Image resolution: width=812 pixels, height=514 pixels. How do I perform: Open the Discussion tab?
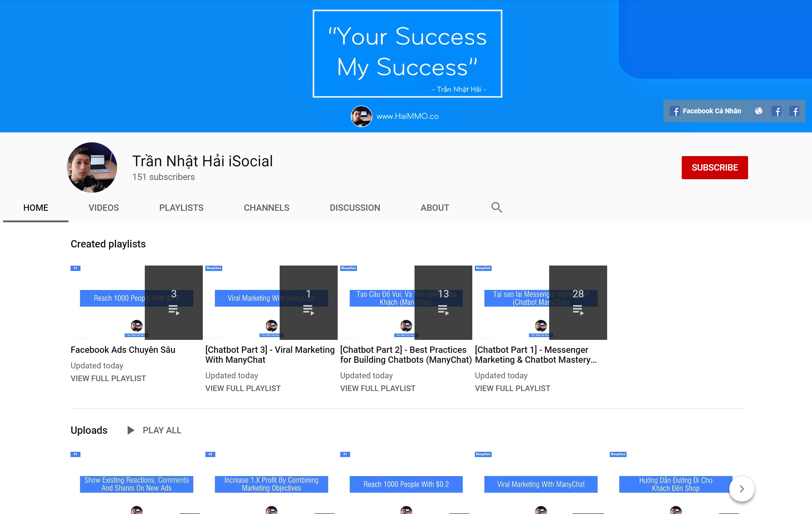click(355, 208)
